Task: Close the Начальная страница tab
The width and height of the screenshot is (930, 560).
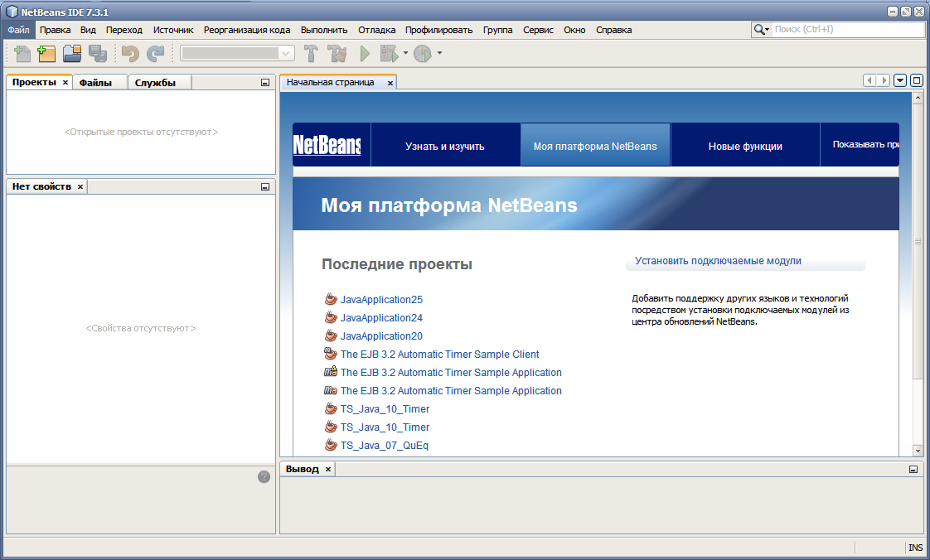Action: [x=390, y=83]
